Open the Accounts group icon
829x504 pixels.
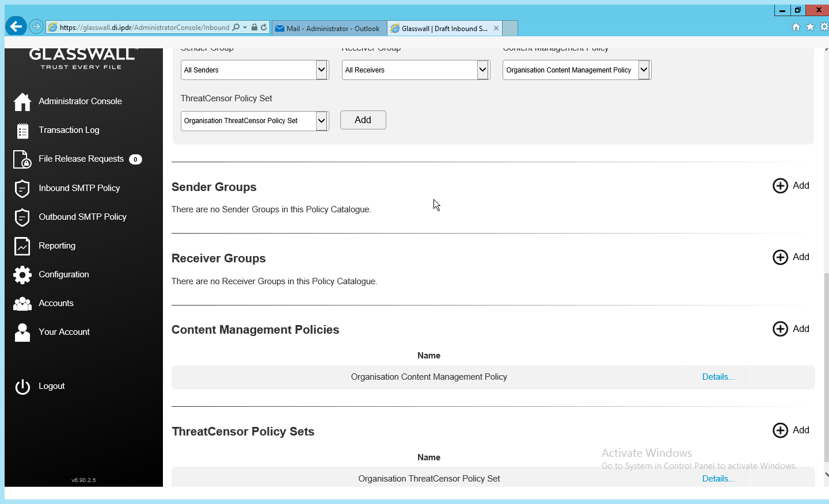click(x=22, y=304)
